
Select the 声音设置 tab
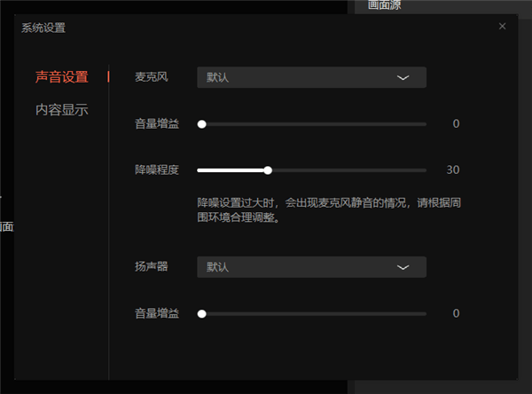click(x=62, y=77)
